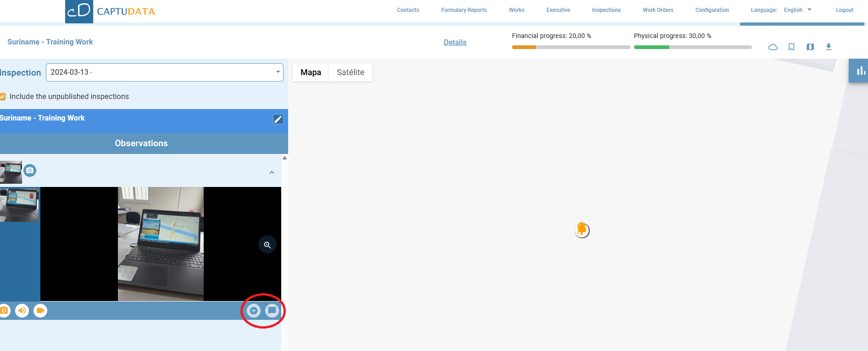Screen dimensions: 868x351
Task: Open the Details link
Action: coord(455,42)
